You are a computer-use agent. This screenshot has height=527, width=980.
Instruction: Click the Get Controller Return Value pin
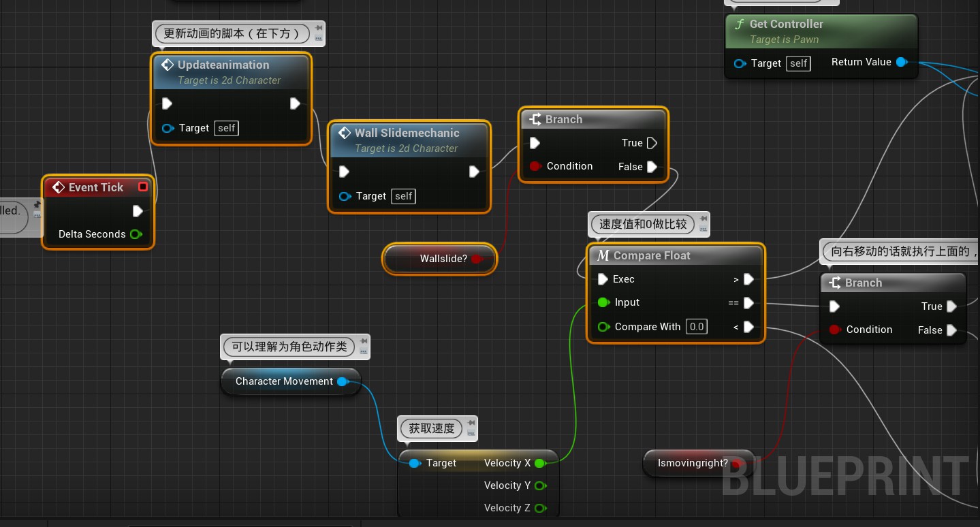(902, 62)
